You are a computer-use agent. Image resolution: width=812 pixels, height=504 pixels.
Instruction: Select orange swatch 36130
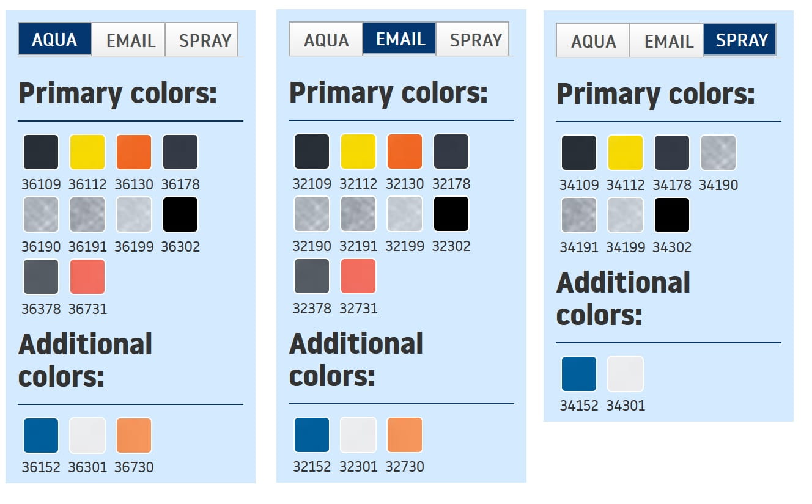[134, 152]
